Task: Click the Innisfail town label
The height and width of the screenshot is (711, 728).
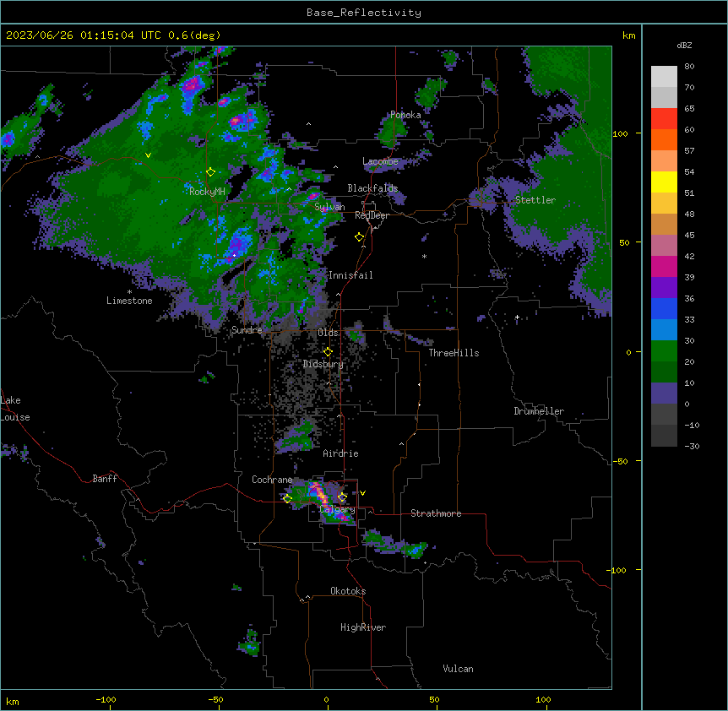Action: click(x=350, y=275)
